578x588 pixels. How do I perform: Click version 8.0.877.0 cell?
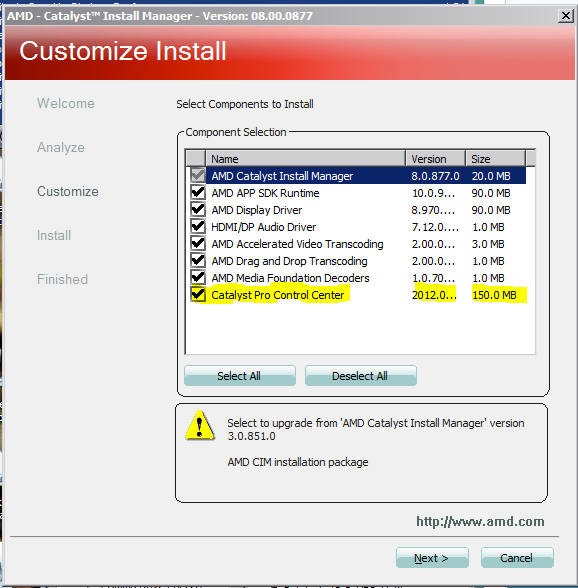click(x=435, y=176)
